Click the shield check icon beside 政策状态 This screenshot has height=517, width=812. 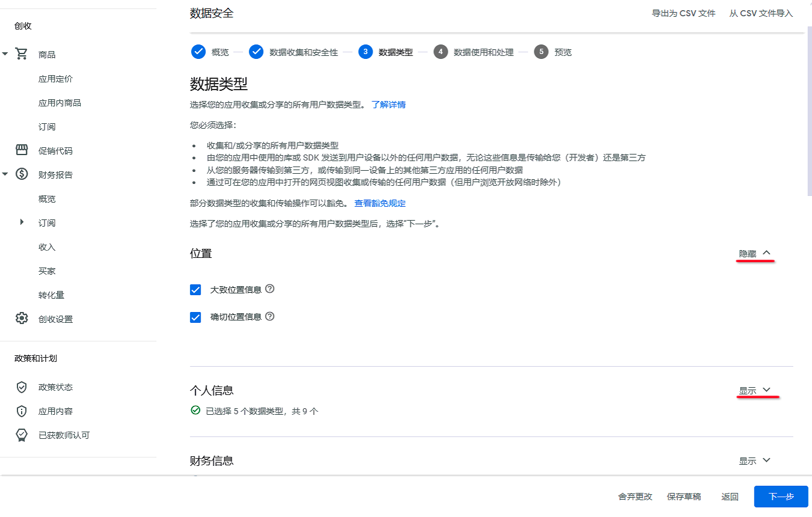[22, 387]
